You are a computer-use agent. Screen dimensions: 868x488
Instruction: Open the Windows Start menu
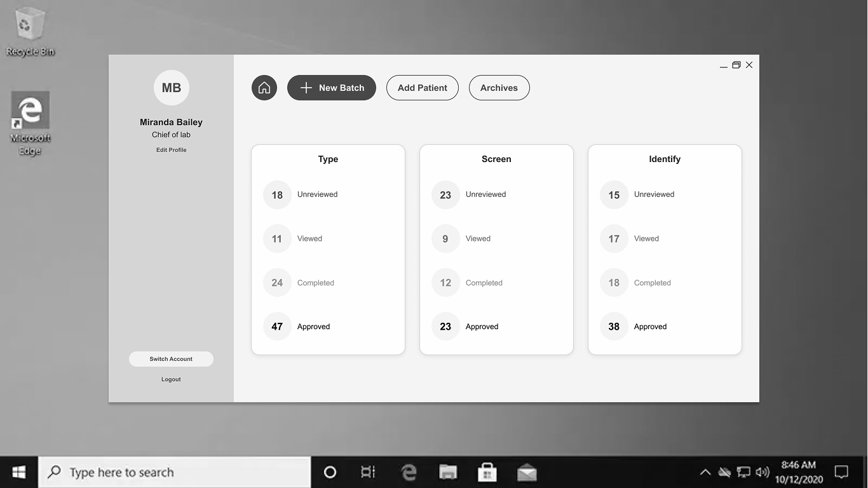pyautogui.click(x=18, y=472)
